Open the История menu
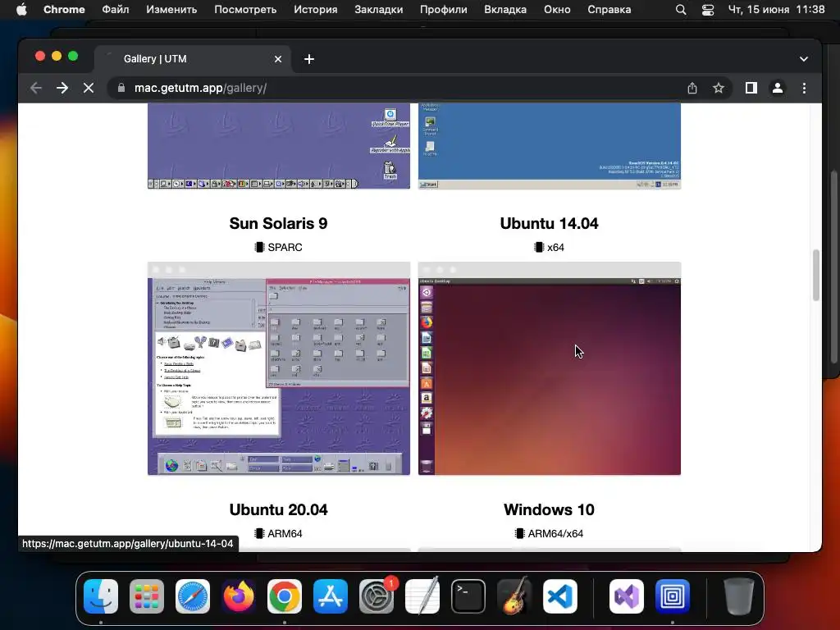The image size is (840, 630). [316, 9]
